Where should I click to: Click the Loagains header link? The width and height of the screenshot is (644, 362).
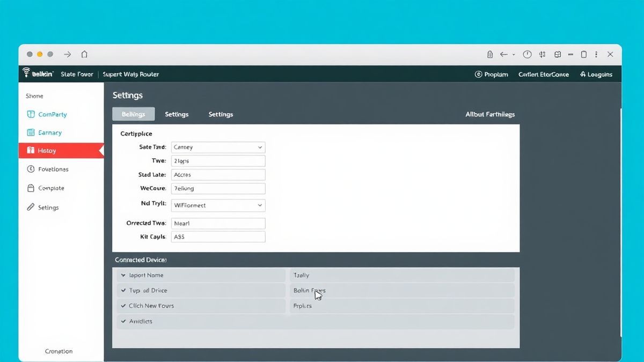[x=596, y=75]
